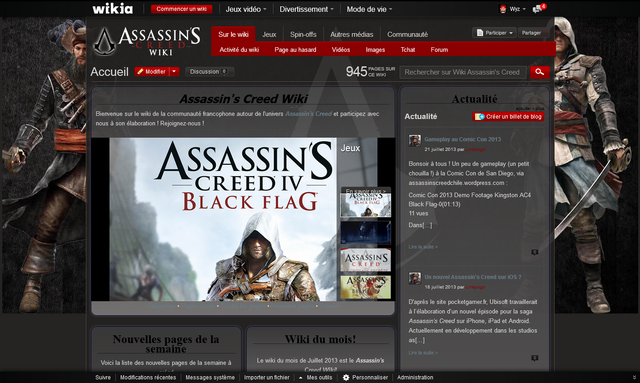Open the Jeux vidéo dropdown menu
The image size is (640, 383).
tap(246, 9)
